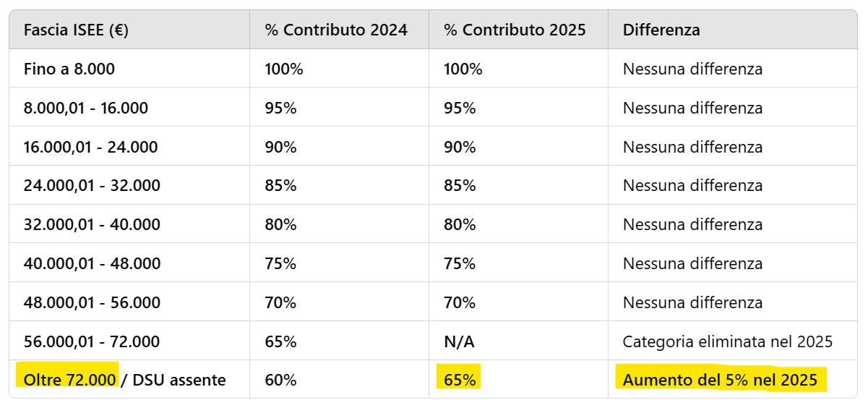
Task: Click the "8.000,01 - 16.000" row label
Action: tap(86, 109)
